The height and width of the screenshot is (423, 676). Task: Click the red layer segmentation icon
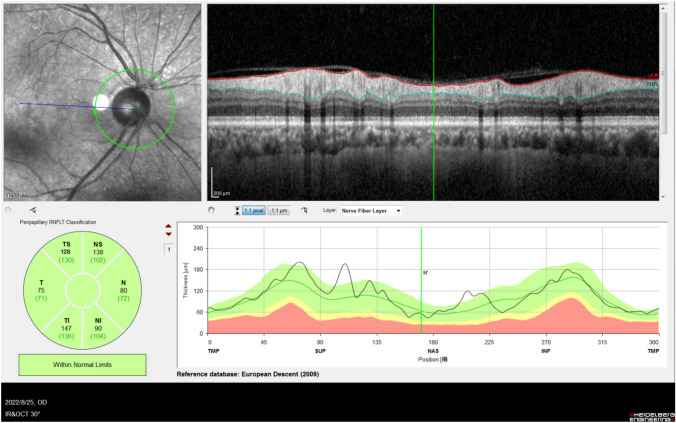click(304, 211)
